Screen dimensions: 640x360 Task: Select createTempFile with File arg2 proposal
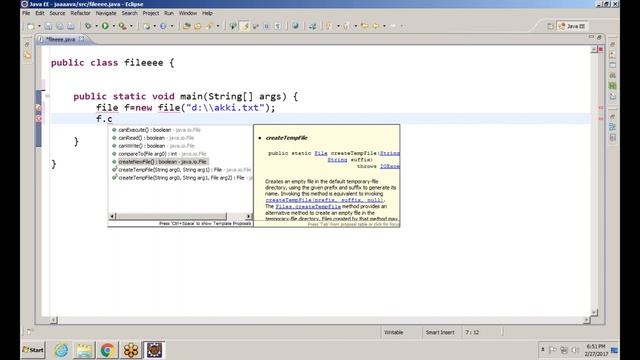click(x=180, y=178)
